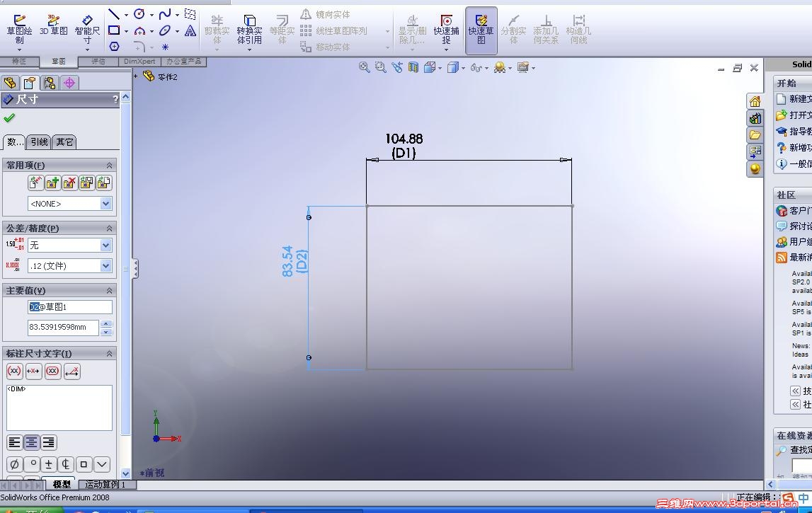Confirm the dimension with green checkmark

coord(8,118)
